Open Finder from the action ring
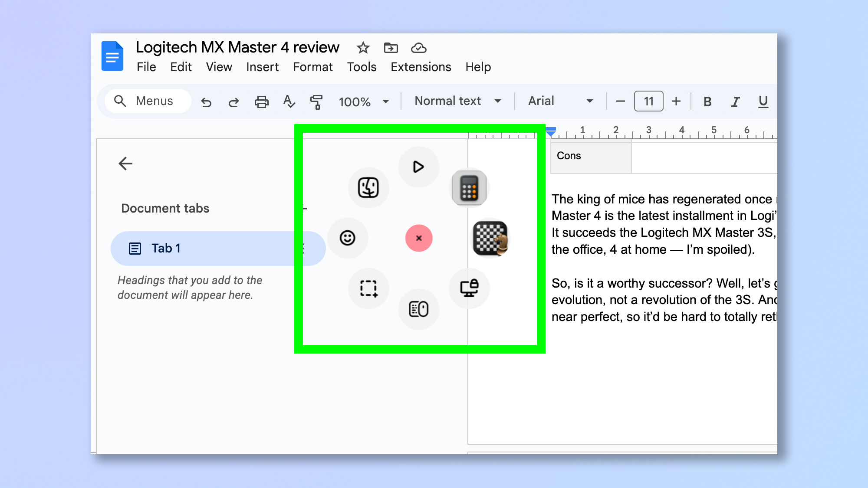The image size is (868, 488). [x=368, y=187]
